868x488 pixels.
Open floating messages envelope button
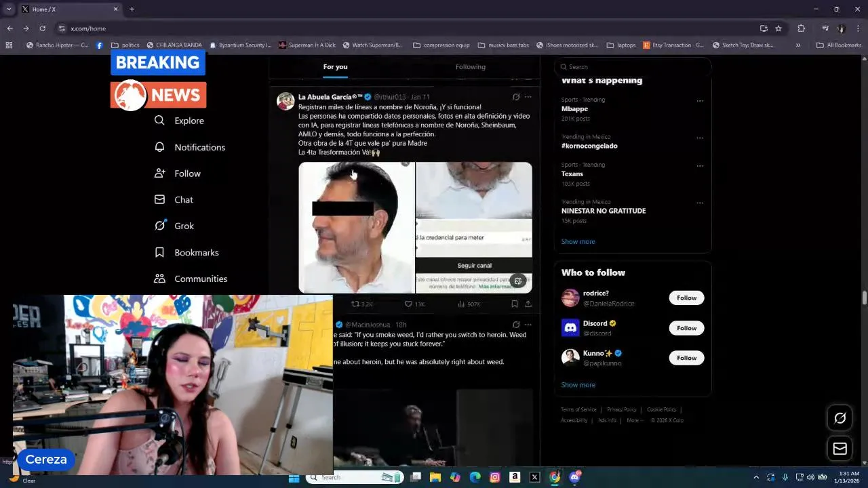[840, 449]
